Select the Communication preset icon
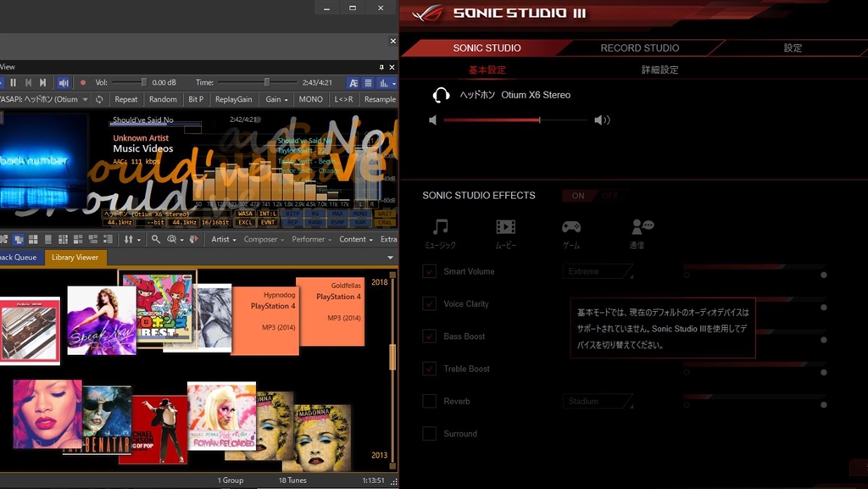The height and width of the screenshot is (489, 868). tap(642, 226)
